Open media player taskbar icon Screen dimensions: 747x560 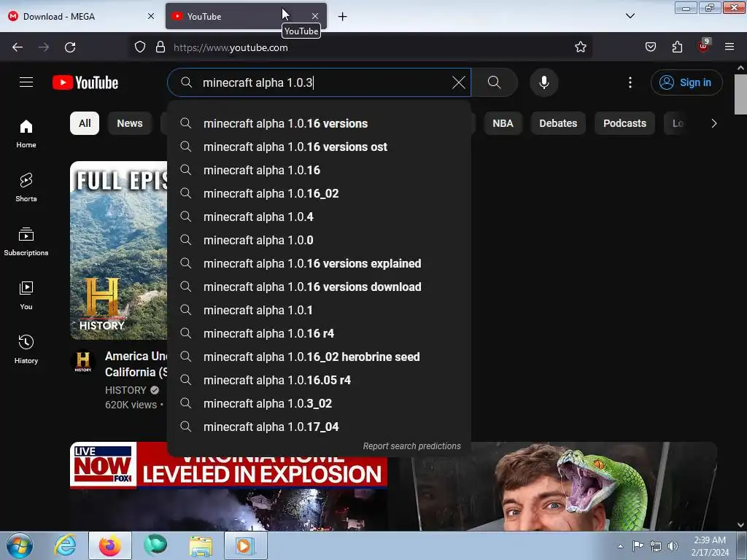(x=245, y=545)
